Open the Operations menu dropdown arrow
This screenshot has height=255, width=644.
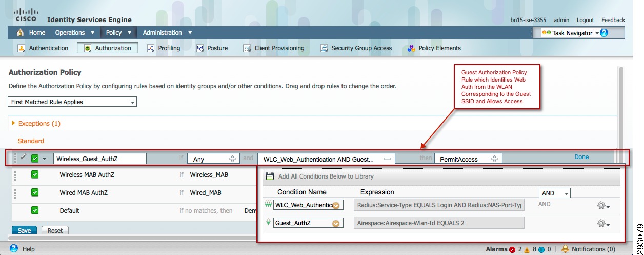tap(93, 33)
